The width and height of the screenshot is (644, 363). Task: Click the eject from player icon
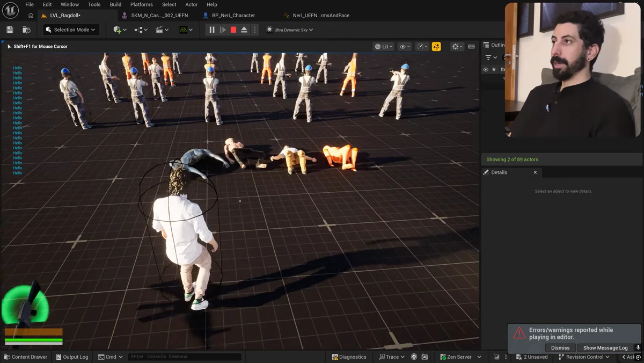click(244, 30)
